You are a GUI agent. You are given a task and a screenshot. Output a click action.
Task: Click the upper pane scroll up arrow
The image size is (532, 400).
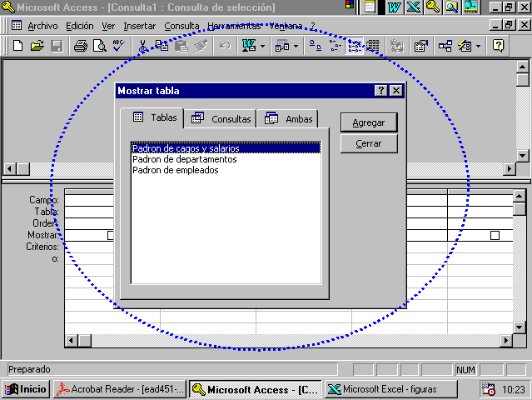[523, 67]
